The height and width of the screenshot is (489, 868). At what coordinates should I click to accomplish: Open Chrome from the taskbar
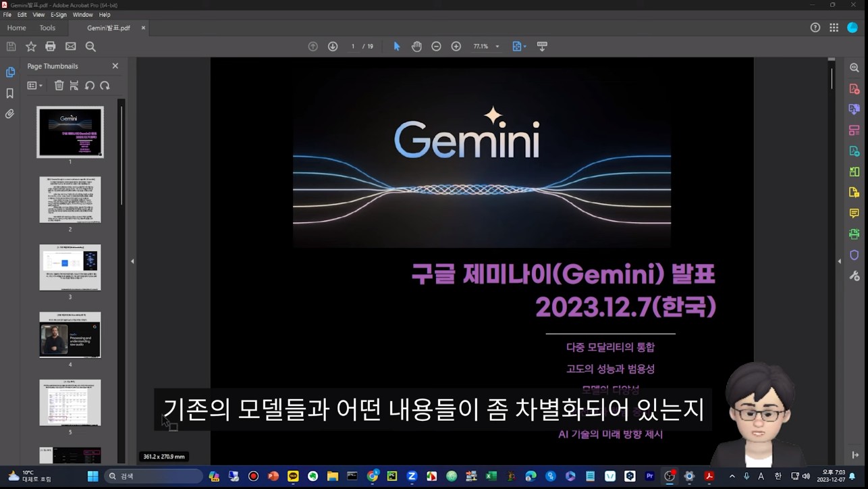tap(372, 476)
